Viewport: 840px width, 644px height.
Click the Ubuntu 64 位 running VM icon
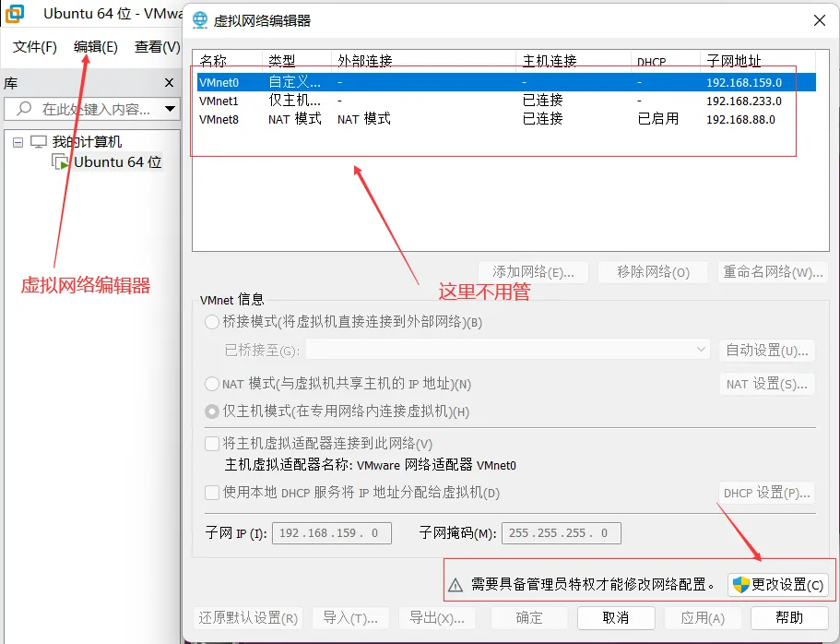click(60, 162)
